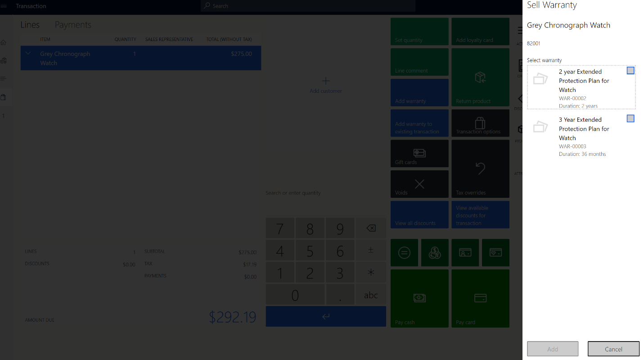Click numpad key 1
Viewport: 644px width, 360px height.
(x=280, y=273)
